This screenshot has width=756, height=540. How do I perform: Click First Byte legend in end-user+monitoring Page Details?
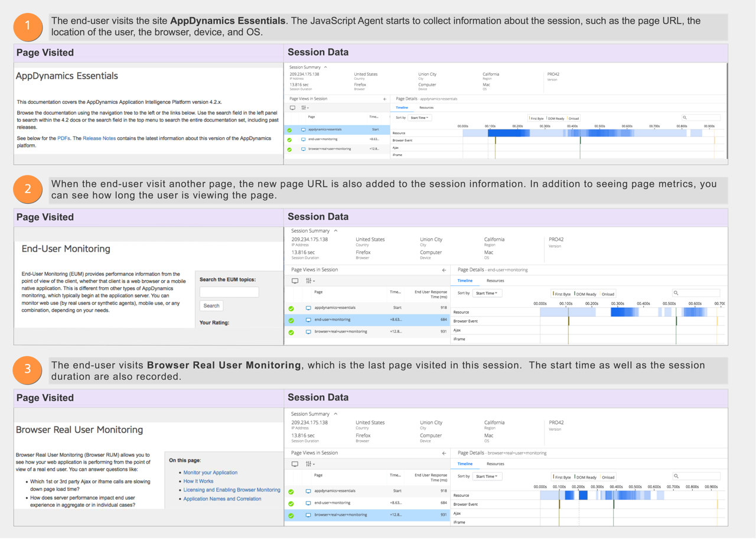tap(562, 294)
